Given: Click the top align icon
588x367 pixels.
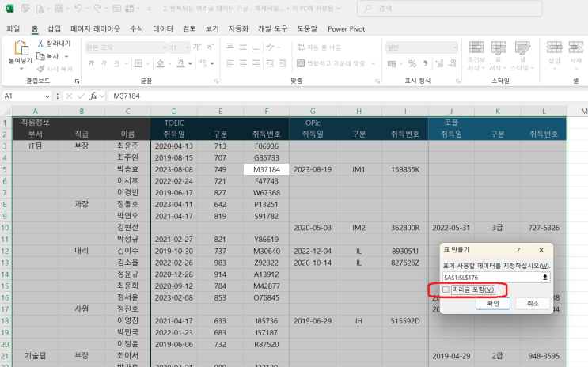Looking at the screenshot, I should [230, 47].
